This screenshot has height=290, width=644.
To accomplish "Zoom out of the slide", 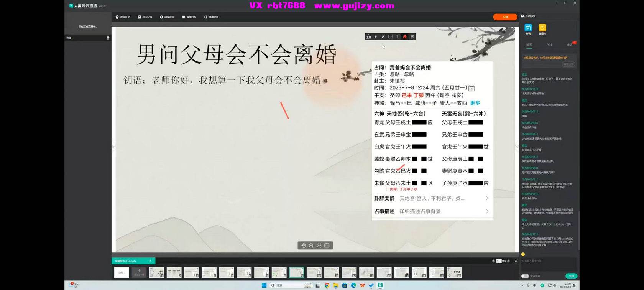I will [319, 246].
